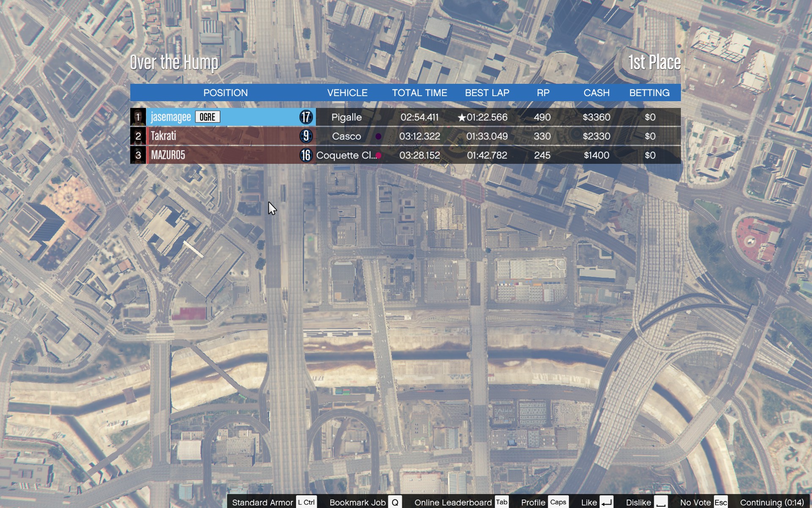812x508 pixels.
Task: Click the Dislike spacebar key icon
Action: 661,502
